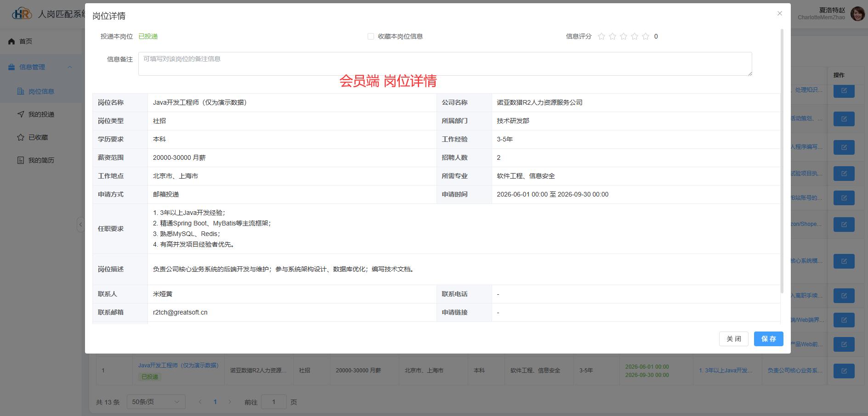
Task: Open the 50条/页 page size dropdown
Action: [156, 402]
